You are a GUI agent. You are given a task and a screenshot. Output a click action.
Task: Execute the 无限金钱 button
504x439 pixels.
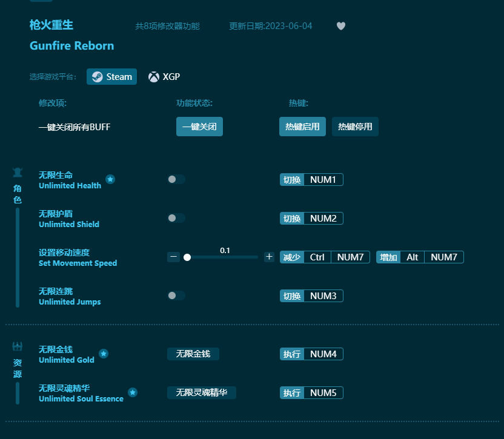click(x=193, y=354)
